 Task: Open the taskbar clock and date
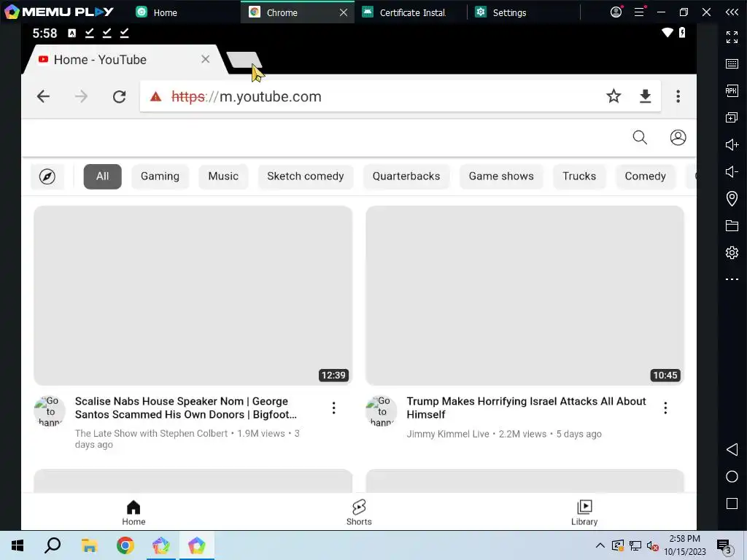coord(684,545)
